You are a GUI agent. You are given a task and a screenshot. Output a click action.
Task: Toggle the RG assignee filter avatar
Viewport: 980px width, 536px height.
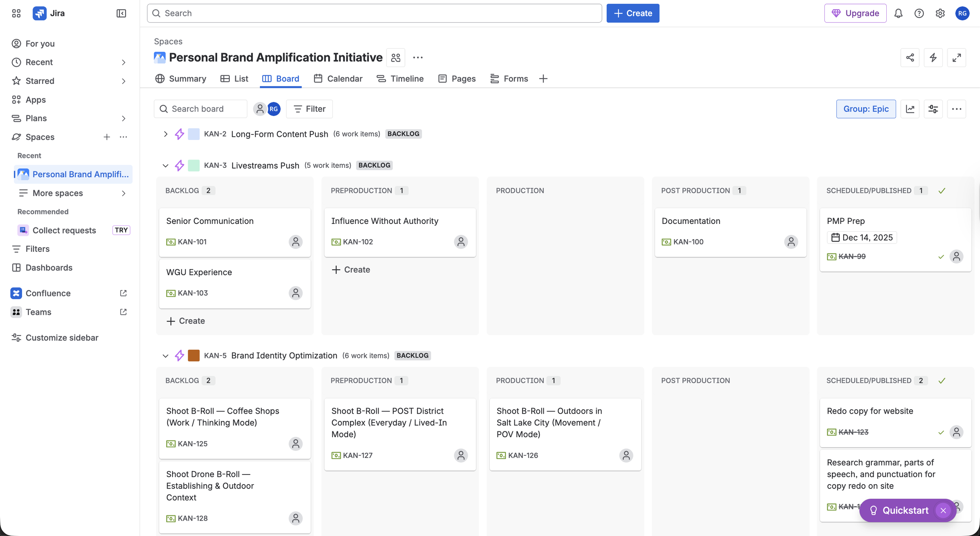274,109
